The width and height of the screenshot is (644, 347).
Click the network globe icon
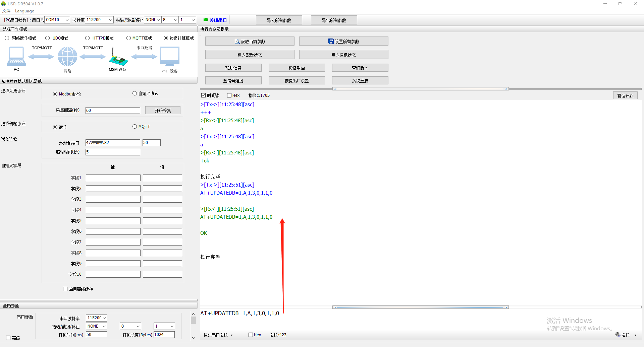click(x=67, y=56)
